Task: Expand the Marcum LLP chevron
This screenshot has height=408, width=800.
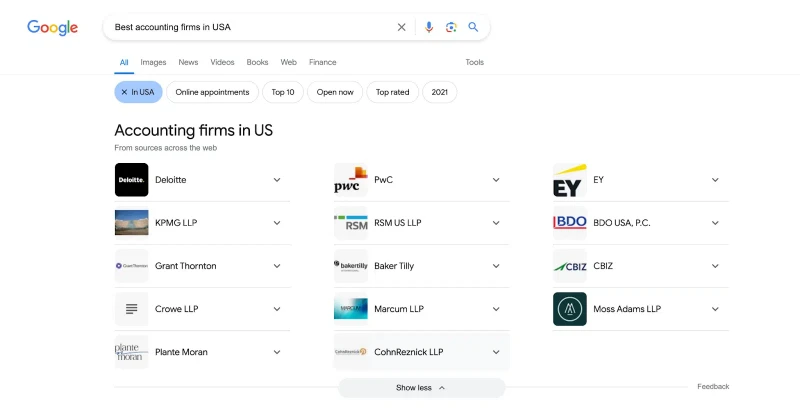Action: (x=496, y=309)
